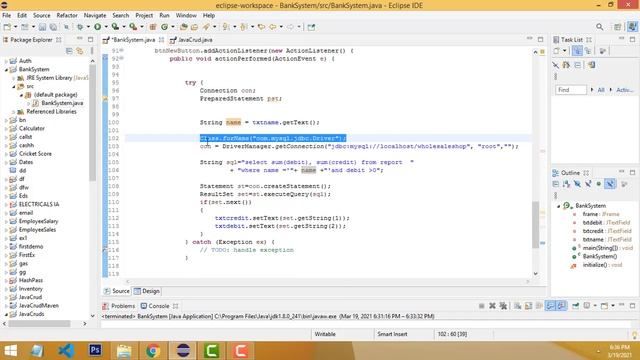Click the Find field in Task List

tap(571, 90)
